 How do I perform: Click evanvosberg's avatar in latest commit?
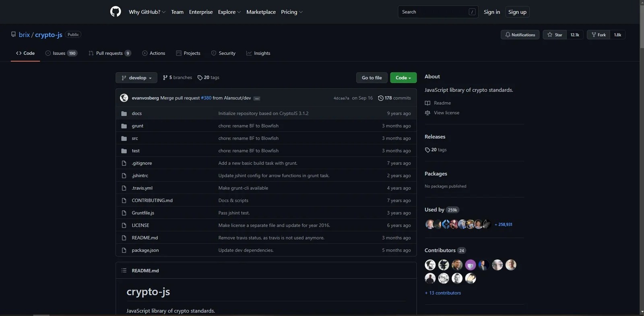[124, 98]
